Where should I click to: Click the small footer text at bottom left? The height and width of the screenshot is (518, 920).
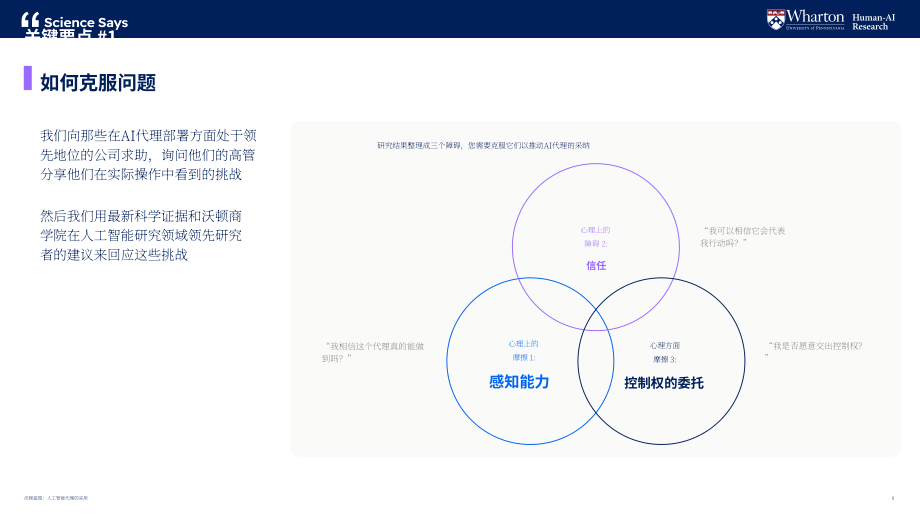tap(56, 498)
